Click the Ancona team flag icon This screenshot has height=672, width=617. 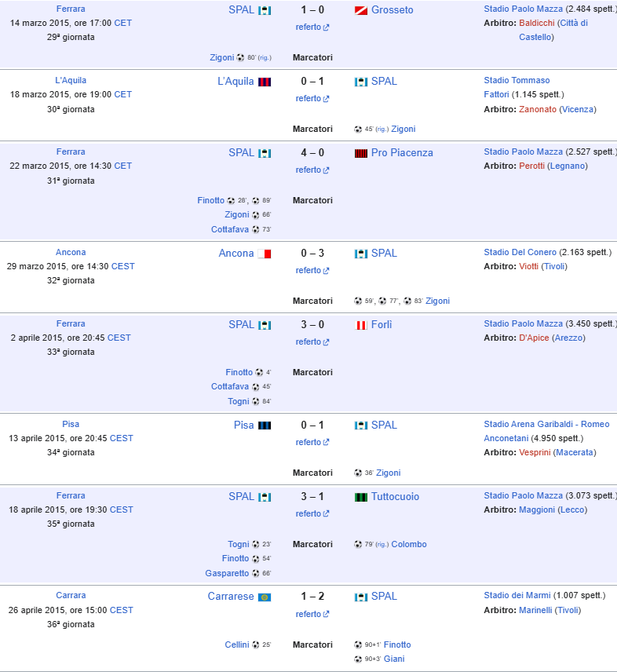click(x=264, y=254)
